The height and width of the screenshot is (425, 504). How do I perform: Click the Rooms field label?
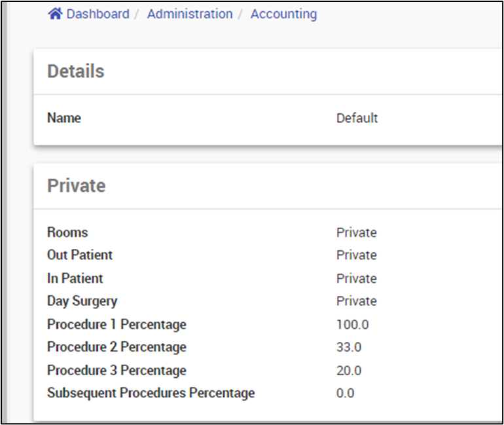pos(67,232)
